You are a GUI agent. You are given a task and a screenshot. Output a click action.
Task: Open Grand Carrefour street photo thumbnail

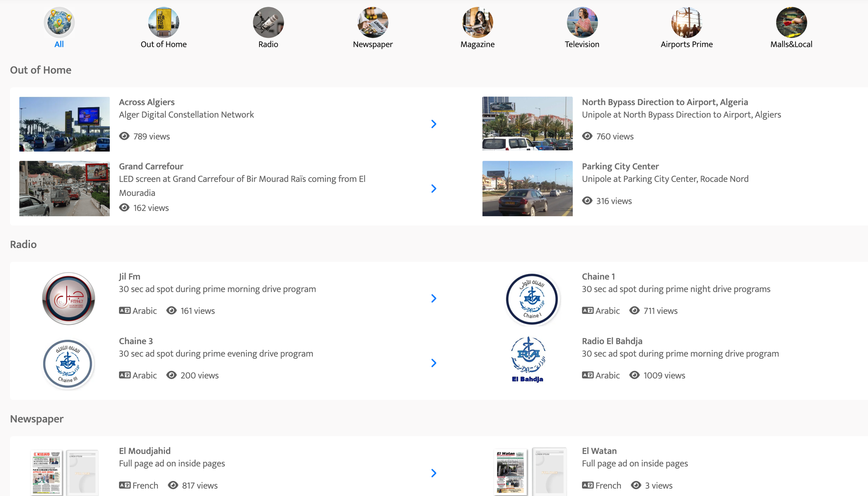[64, 188]
